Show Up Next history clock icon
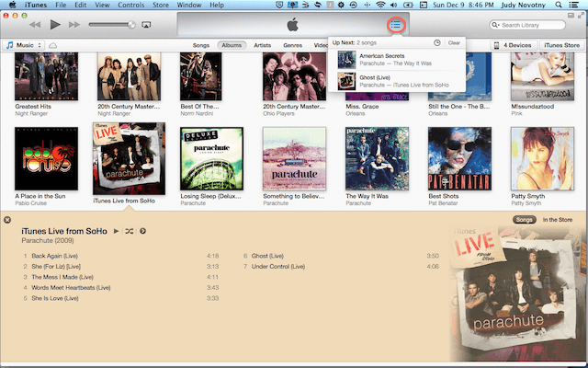This screenshot has height=368, width=588. (437, 43)
